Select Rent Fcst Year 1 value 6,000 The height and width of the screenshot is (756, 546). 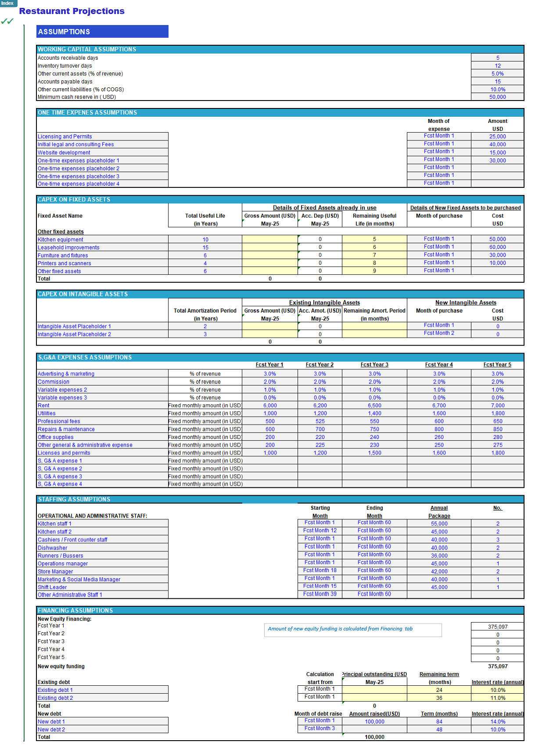[270, 406]
